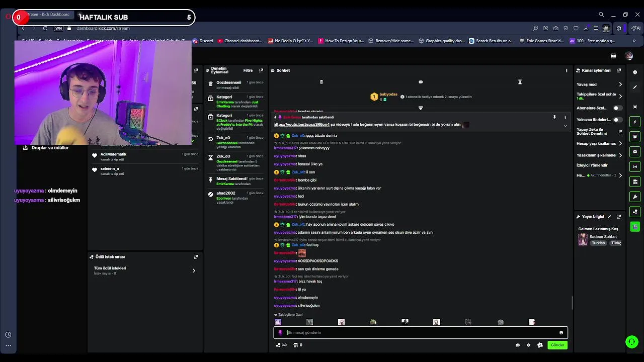Click babyodas username in leaderboard
Viewport: 644px width, 362px height.
(x=388, y=95)
